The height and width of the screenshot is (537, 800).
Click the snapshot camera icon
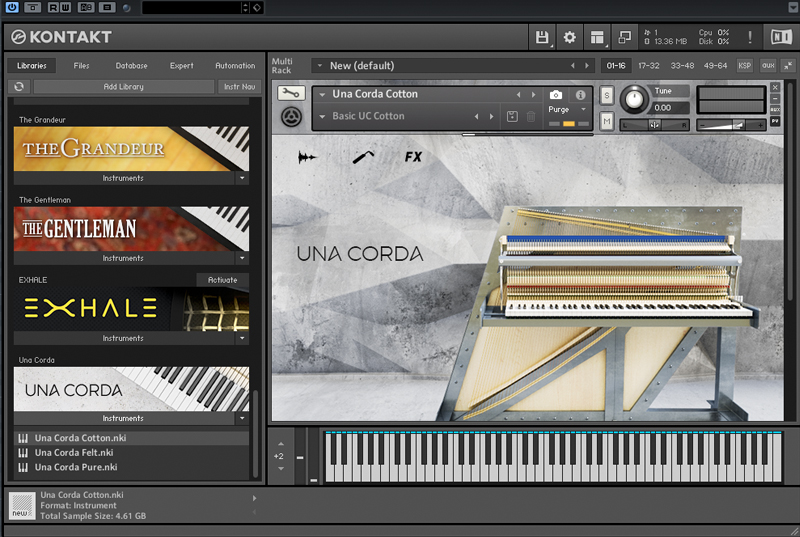tap(556, 95)
